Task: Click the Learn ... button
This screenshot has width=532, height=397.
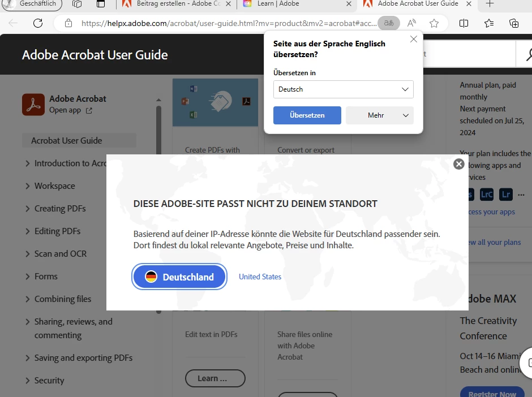Action: pyautogui.click(x=215, y=378)
